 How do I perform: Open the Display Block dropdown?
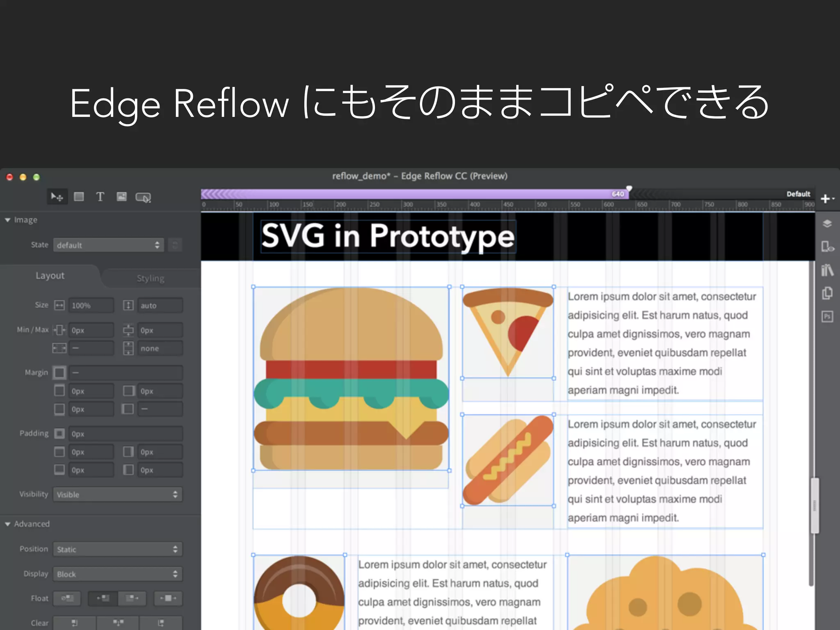pyautogui.click(x=118, y=574)
